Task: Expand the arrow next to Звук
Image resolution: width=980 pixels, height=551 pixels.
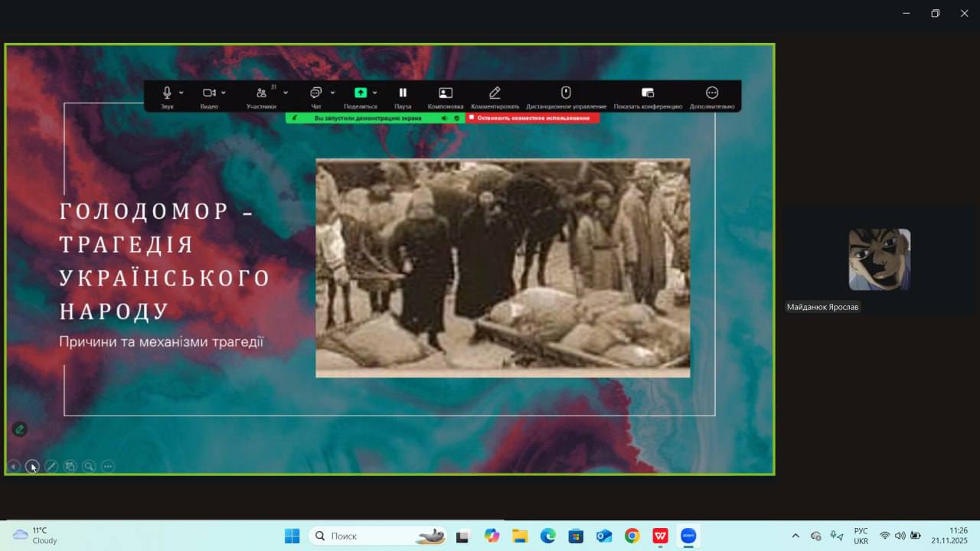Action: [181, 93]
